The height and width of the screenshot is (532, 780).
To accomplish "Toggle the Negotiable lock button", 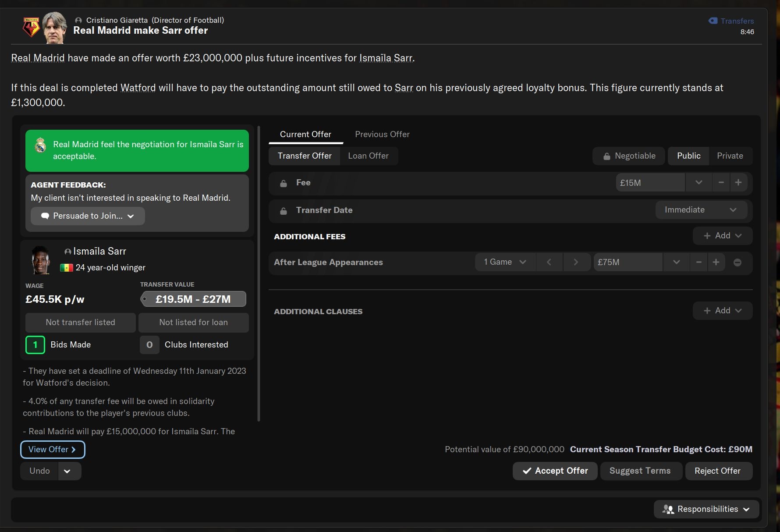I will [x=629, y=156].
